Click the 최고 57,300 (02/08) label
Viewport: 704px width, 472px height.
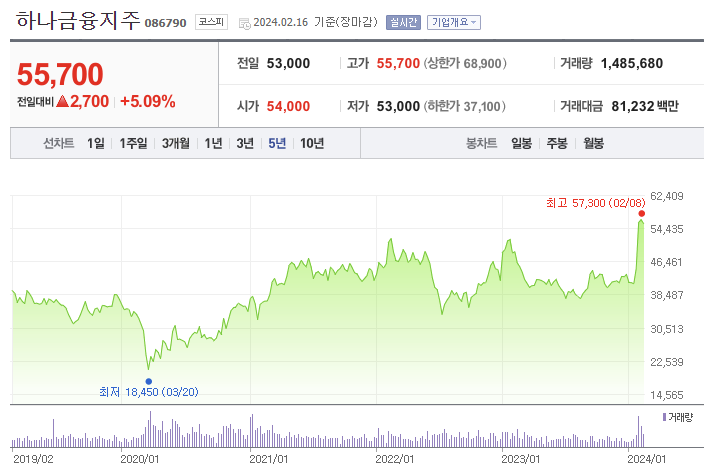tap(595, 203)
